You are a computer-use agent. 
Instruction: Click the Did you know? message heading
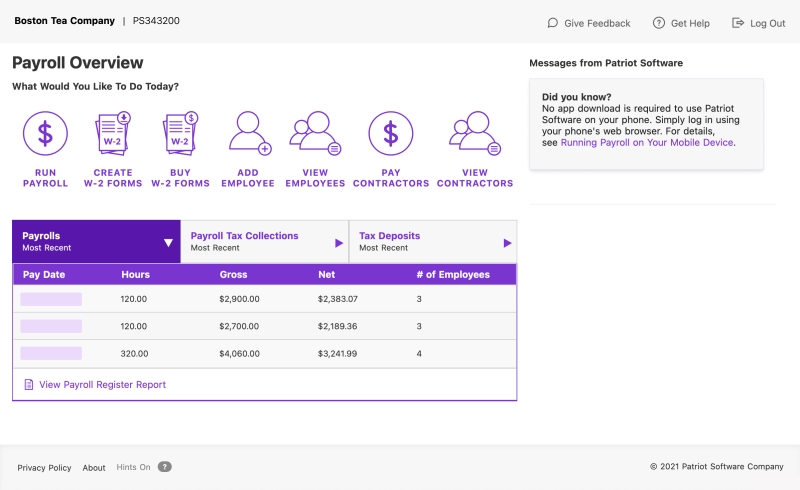577,97
